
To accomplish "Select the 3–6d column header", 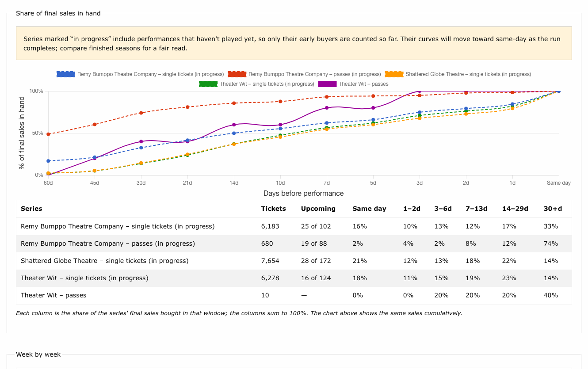I will 443,209.
